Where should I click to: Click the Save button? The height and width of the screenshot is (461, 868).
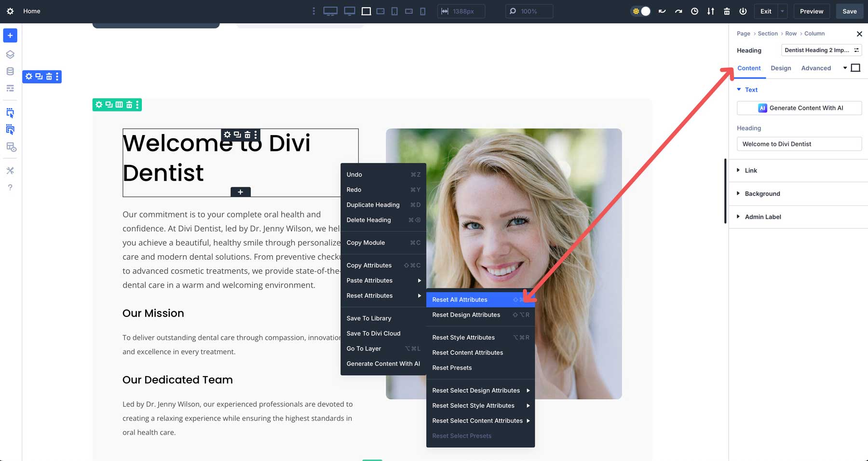(849, 11)
